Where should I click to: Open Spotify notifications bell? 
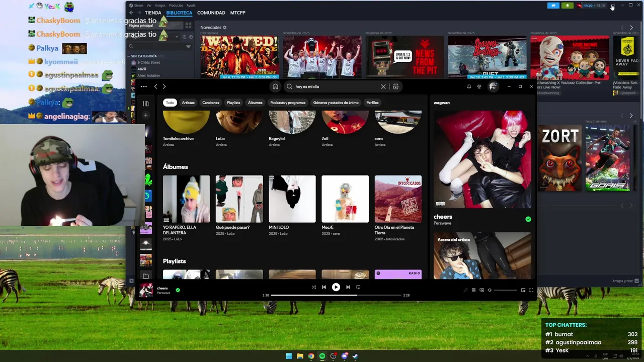[x=469, y=86]
